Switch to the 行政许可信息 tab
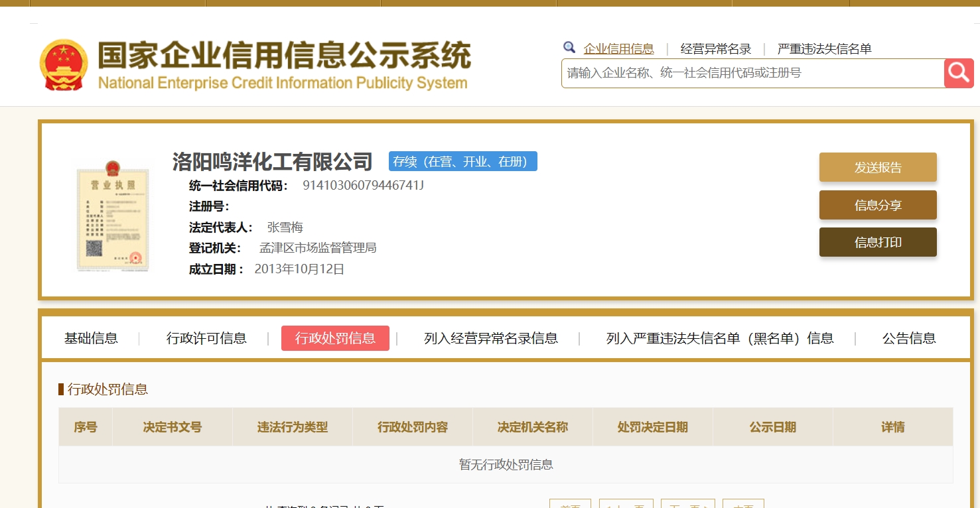The height and width of the screenshot is (508, 980). coord(206,338)
